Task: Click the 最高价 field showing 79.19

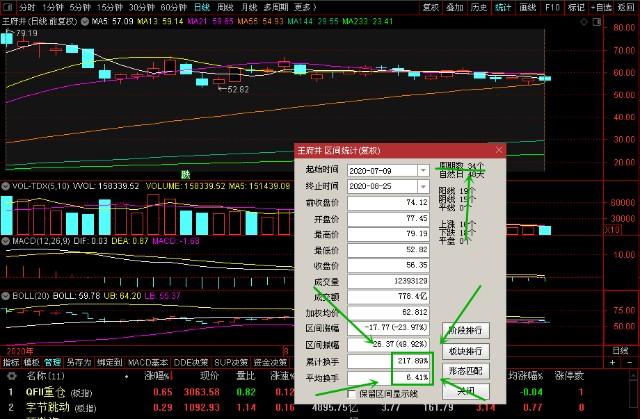Action: [388, 234]
